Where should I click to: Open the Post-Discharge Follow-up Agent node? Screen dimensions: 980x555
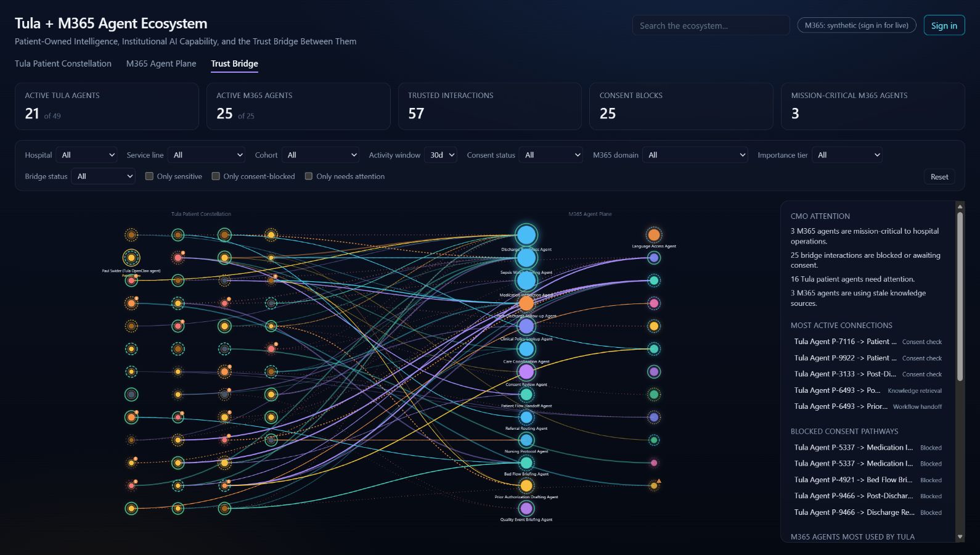[526, 303]
